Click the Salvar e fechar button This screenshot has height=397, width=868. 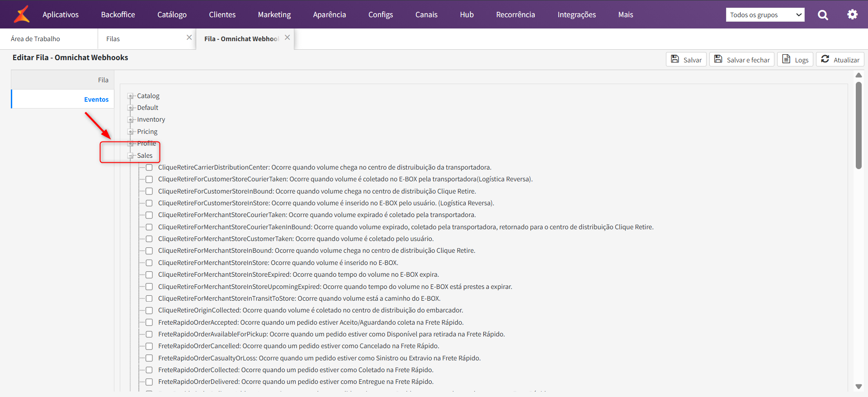coord(741,60)
